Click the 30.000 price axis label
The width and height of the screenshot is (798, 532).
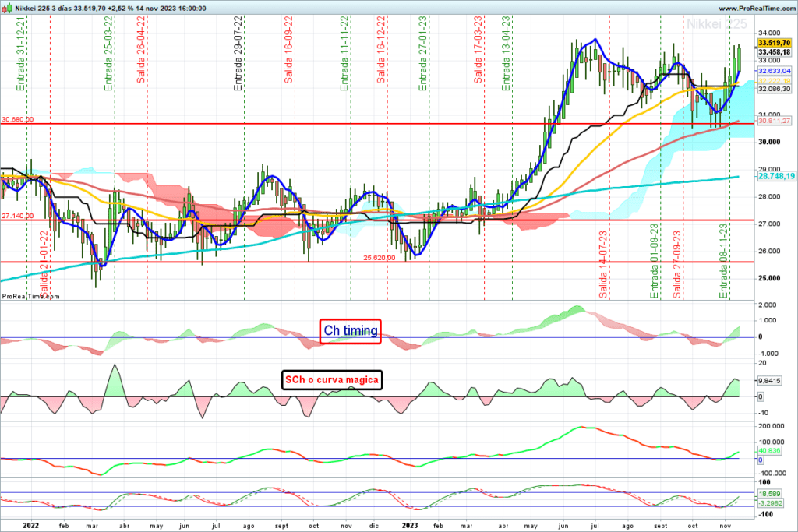click(769, 142)
